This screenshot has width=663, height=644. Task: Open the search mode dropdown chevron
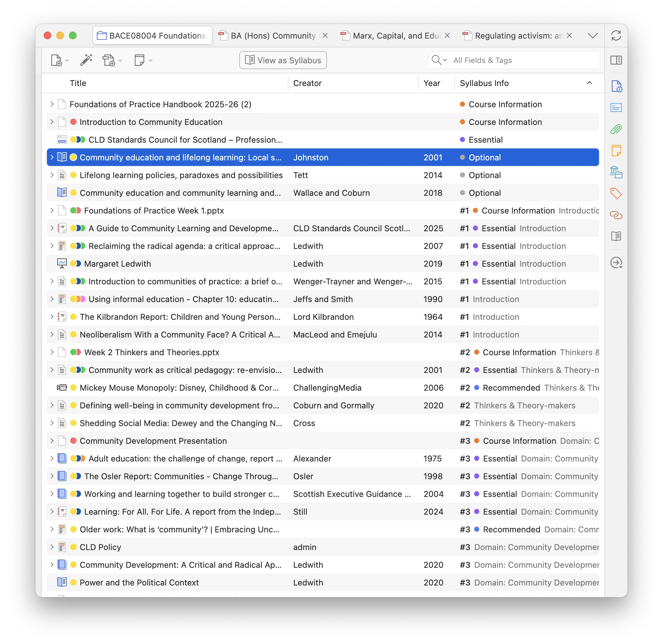tap(445, 60)
